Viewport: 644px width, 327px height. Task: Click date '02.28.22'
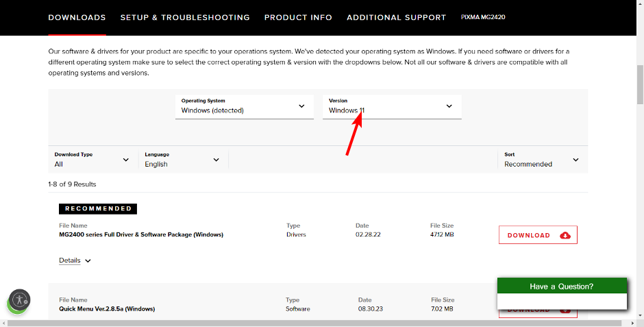(368, 234)
